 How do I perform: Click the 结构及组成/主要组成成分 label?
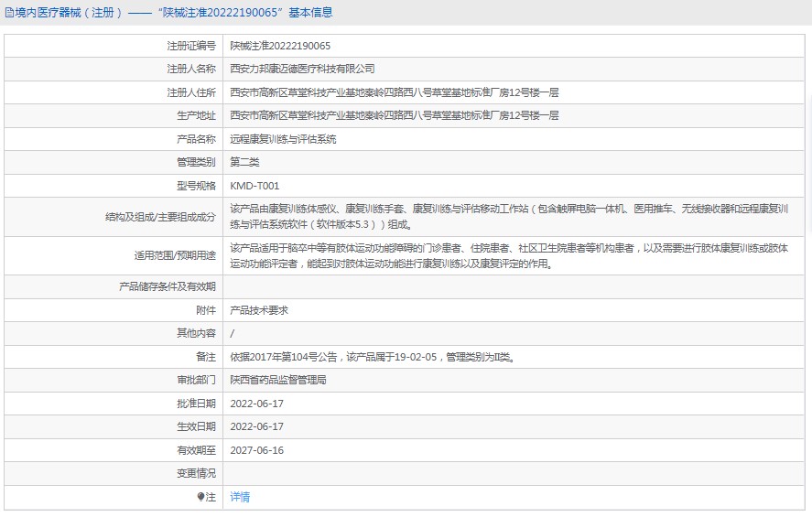(x=160, y=217)
